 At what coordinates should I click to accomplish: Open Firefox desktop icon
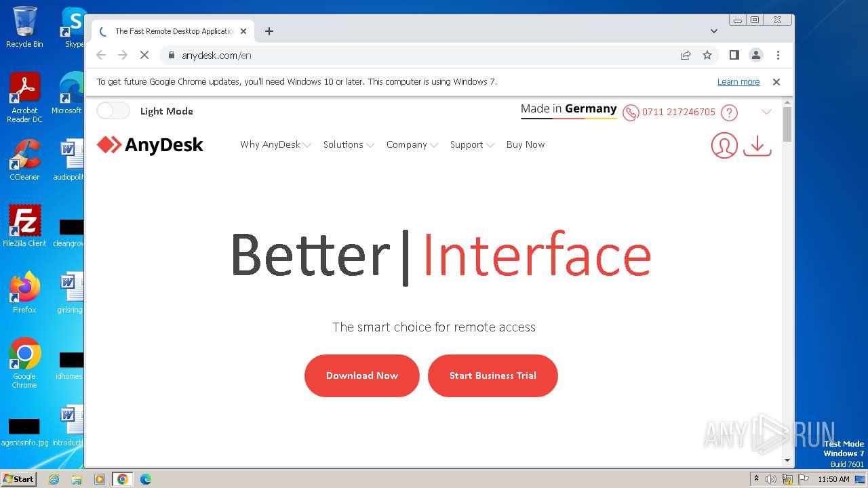pyautogui.click(x=24, y=293)
